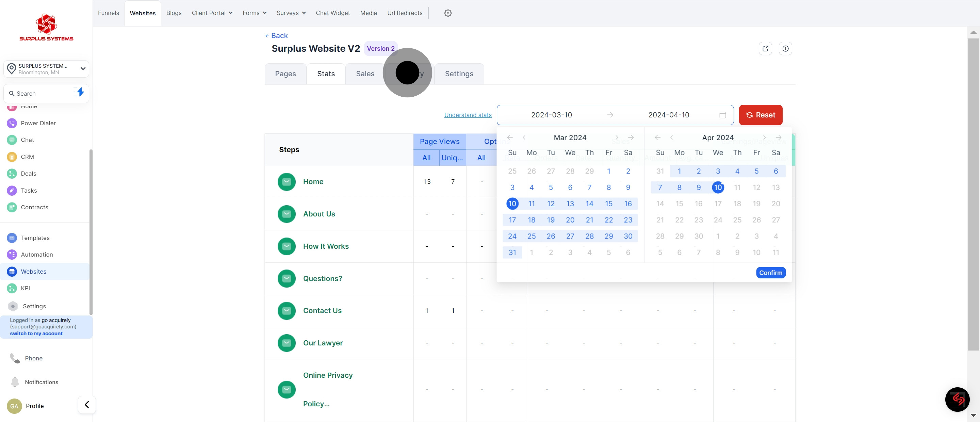The image size is (980, 422).
Task: Open the floating chat support widget icon
Action: pyautogui.click(x=957, y=399)
